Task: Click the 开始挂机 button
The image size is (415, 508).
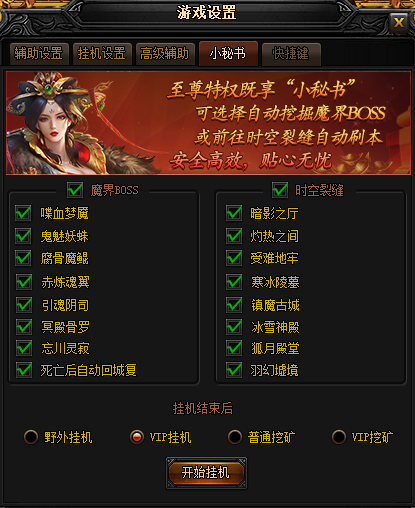Action: (206, 473)
